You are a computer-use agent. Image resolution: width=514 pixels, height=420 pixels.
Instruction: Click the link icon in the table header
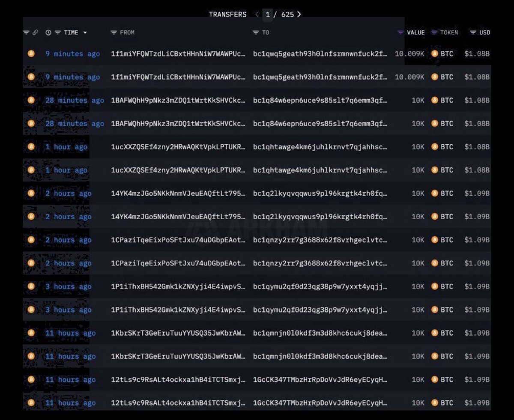(x=36, y=33)
